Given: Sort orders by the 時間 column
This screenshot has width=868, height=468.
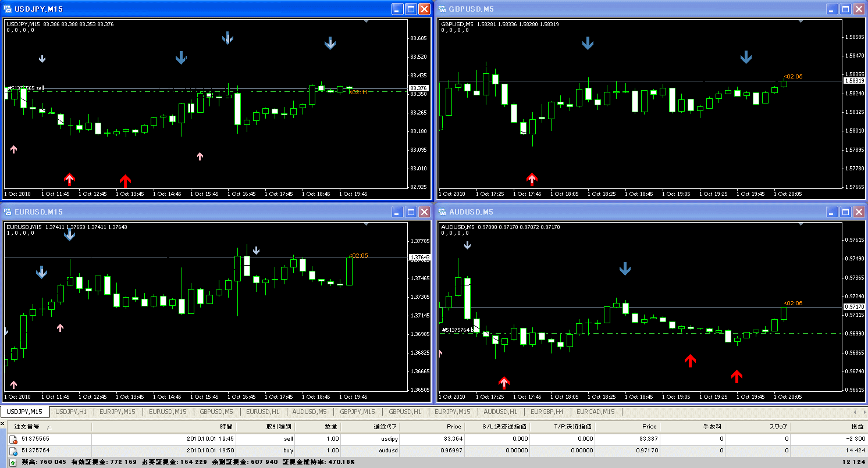Looking at the screenshot, I should pyautogui.click(x=164, y=427).
